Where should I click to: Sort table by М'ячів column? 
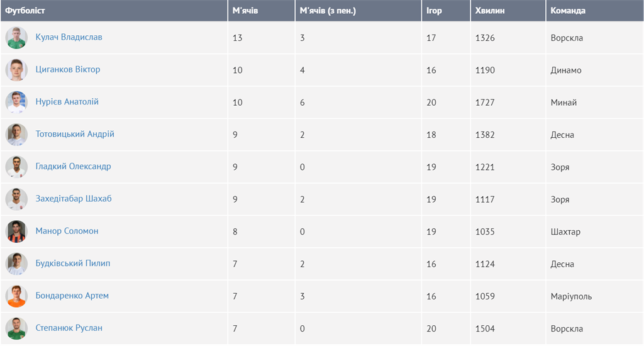pos(245,11)
